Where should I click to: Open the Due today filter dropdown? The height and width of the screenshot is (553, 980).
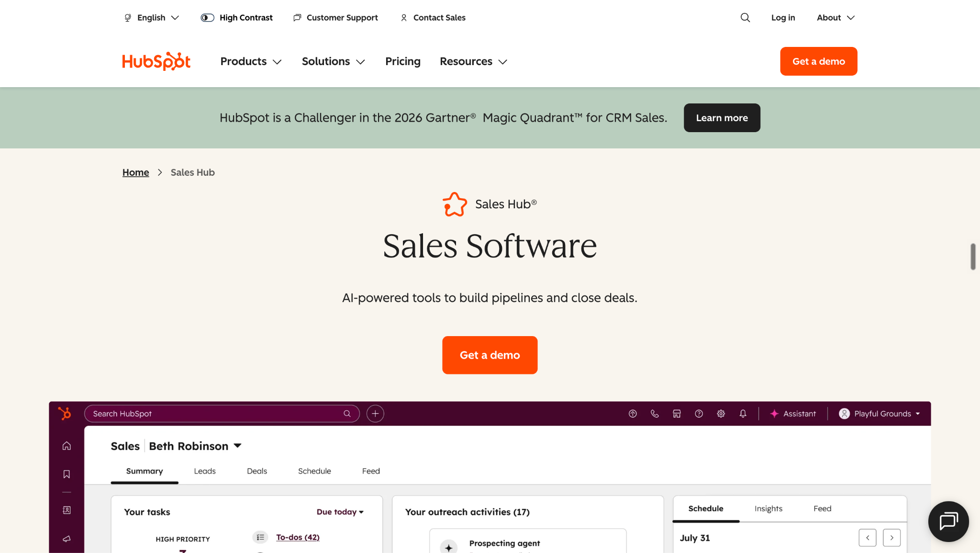coord(340,512)
